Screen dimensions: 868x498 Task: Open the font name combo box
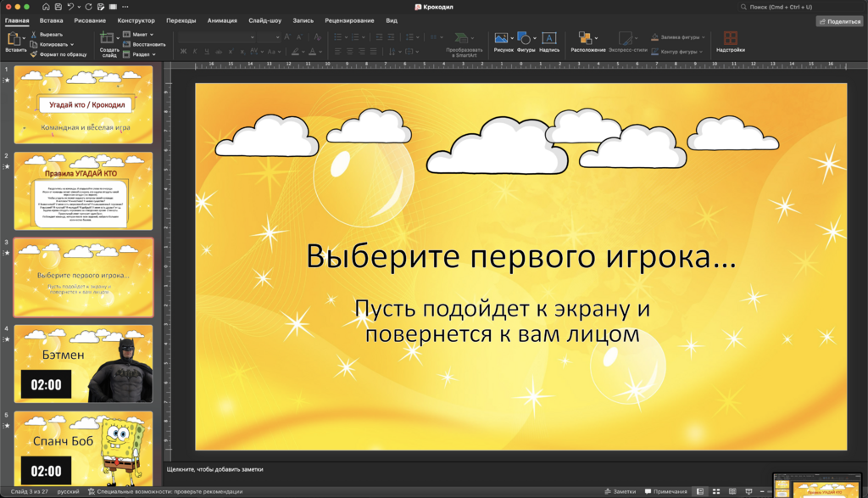(x=216, y=37)
